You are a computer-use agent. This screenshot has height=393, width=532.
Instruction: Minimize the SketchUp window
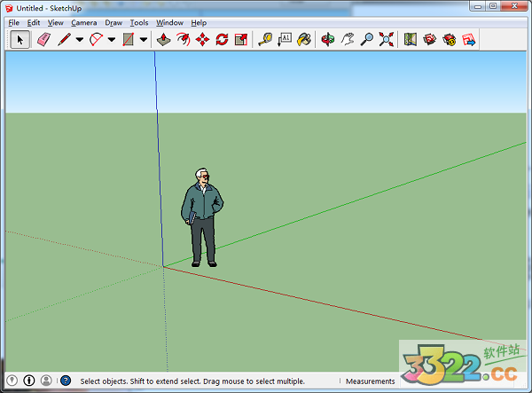[x=478, y=6]
